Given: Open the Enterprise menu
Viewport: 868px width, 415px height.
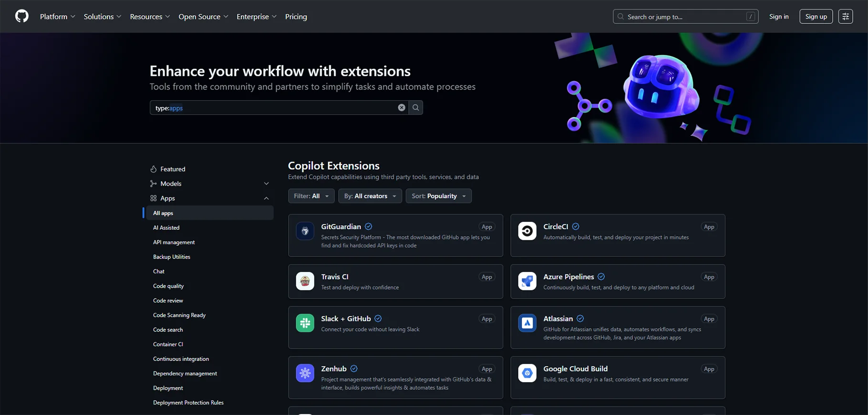Looking at the screenshot, I should click(x=257, y=17).
